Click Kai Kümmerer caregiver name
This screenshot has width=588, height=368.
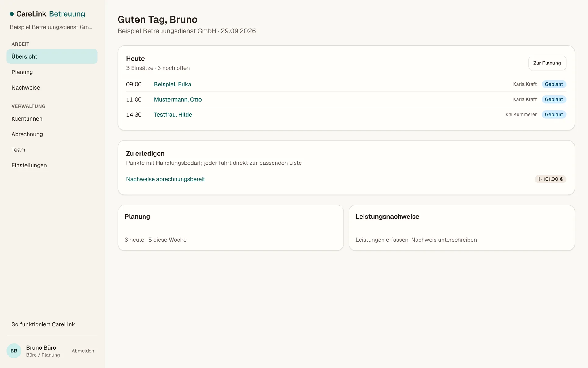pos(521,114)
